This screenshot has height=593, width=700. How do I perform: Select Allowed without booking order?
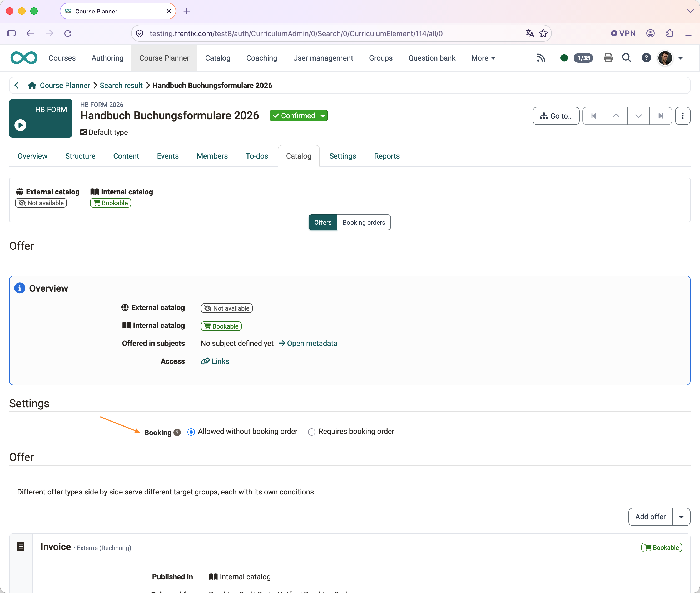tap(191, 432)
